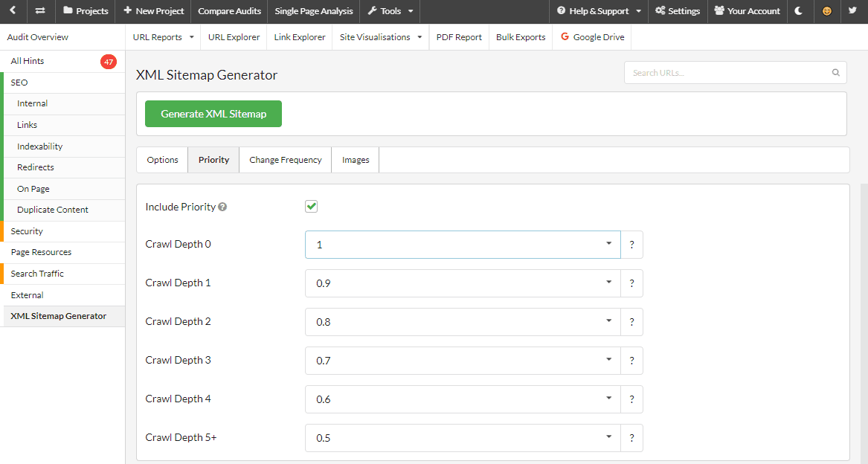Open the Crawl Depth 1 dropdown
The height and width of the screenshot is (464, 868).
pyautogui.click(x=463, y=283)
